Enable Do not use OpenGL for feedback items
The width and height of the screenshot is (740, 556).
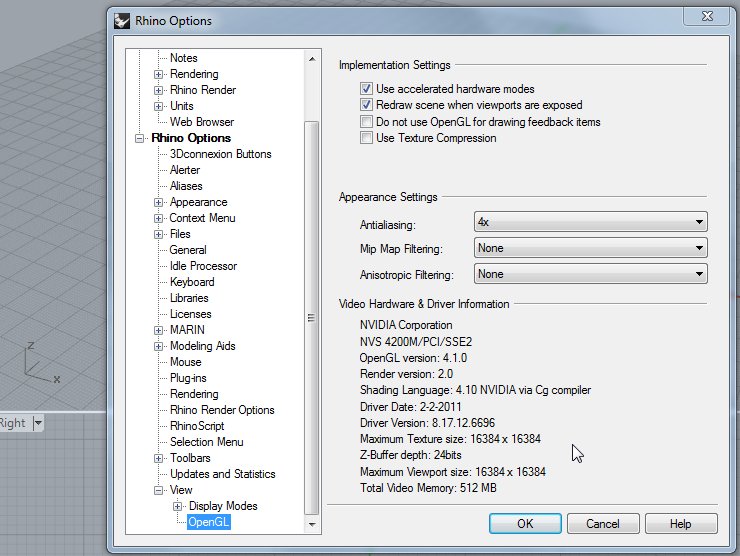point(366,122)
